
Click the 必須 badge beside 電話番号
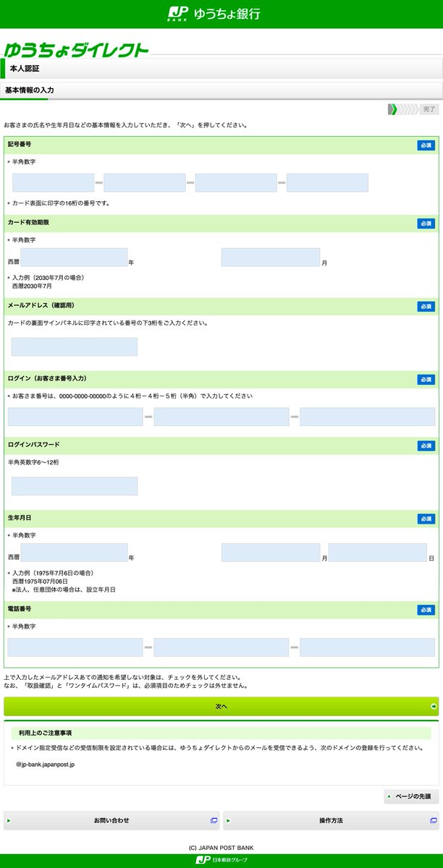(x=426, y=610)
